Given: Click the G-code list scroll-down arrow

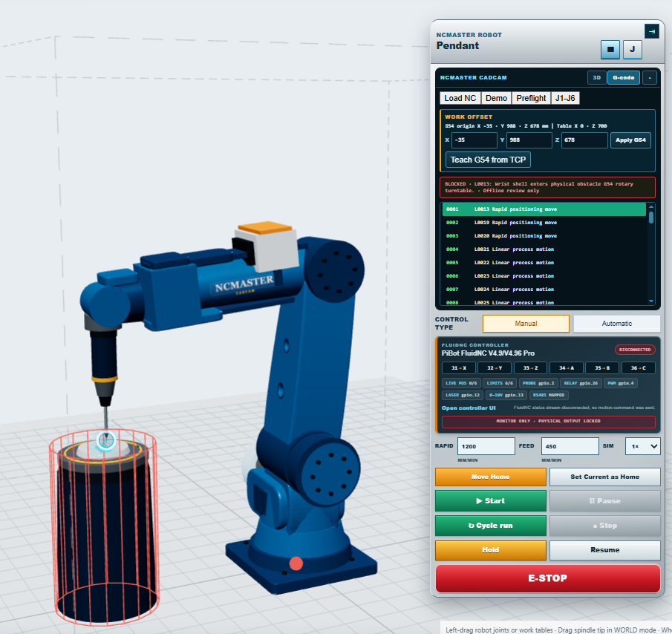Looking at the screenshot, I should [651, 301].
